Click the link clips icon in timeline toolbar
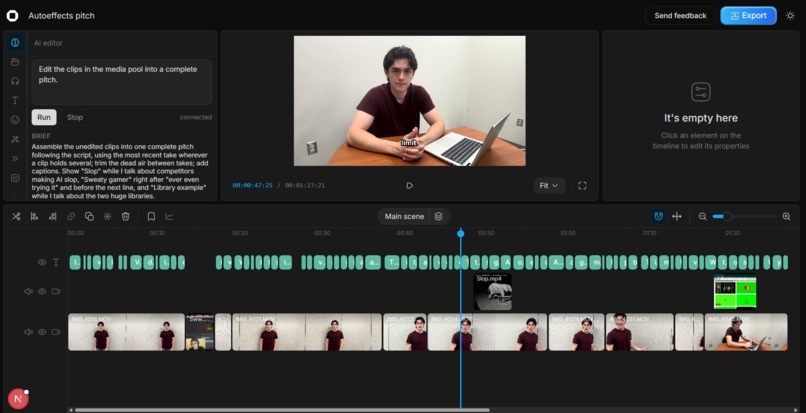Viewport: 806px width, 413px height. pos(71,217)
